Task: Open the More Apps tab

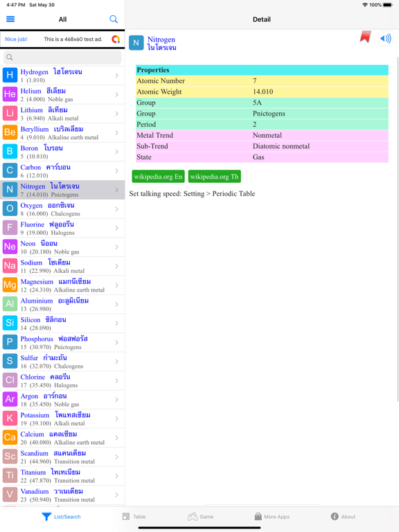Action: pos(272,517)
